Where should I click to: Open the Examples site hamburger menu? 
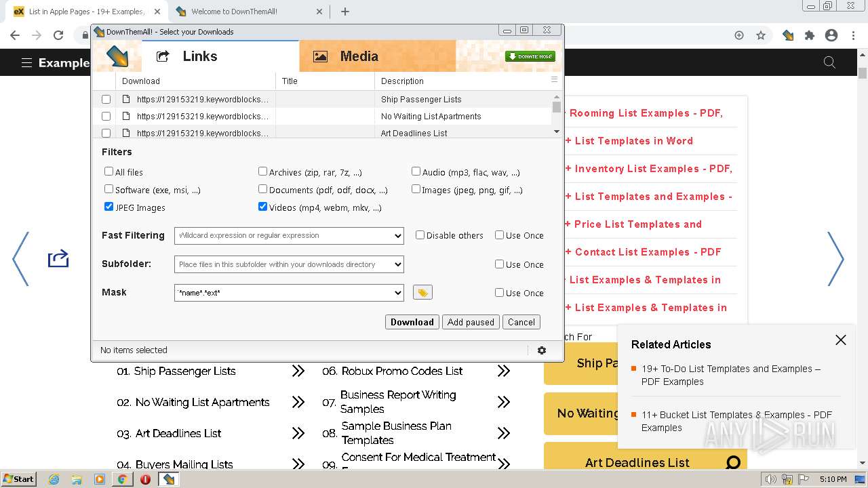(26, 62)
